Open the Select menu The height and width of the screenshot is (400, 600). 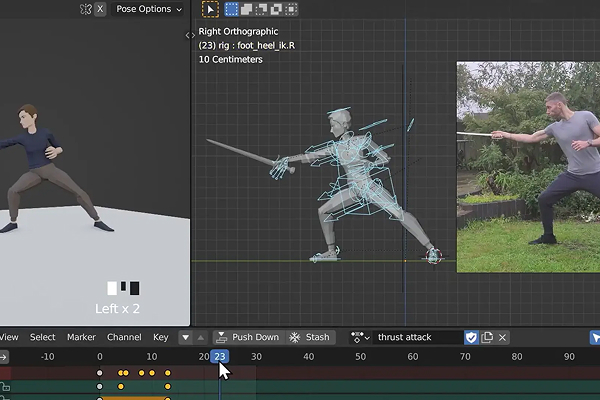pos(42,337)
